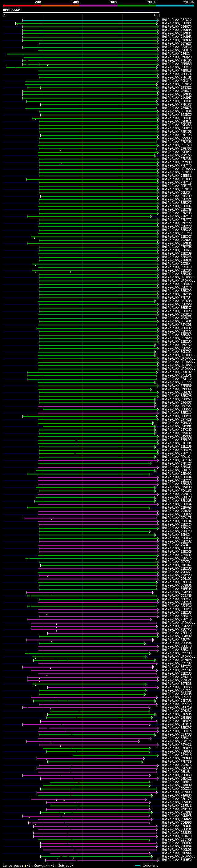Select the UniRef100_A2XEZ0 label
The image size is (197, 868).
(x=177, y=47)
